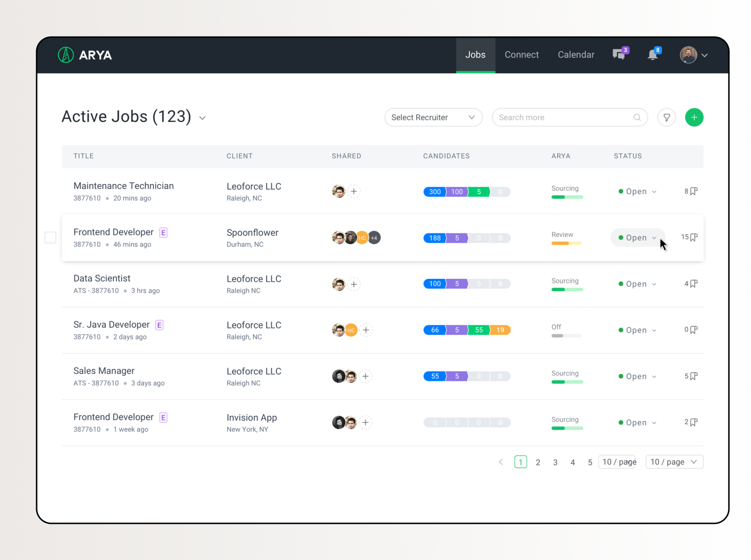Open the 10 per page dropdown
Viewport: 751px width, 560px height.
[674, 462]
